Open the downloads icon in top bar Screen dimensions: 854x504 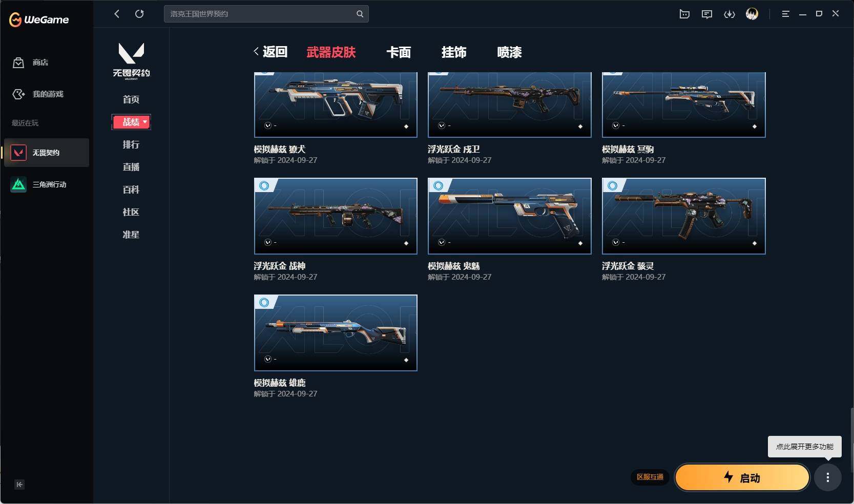tap(730, 14)
